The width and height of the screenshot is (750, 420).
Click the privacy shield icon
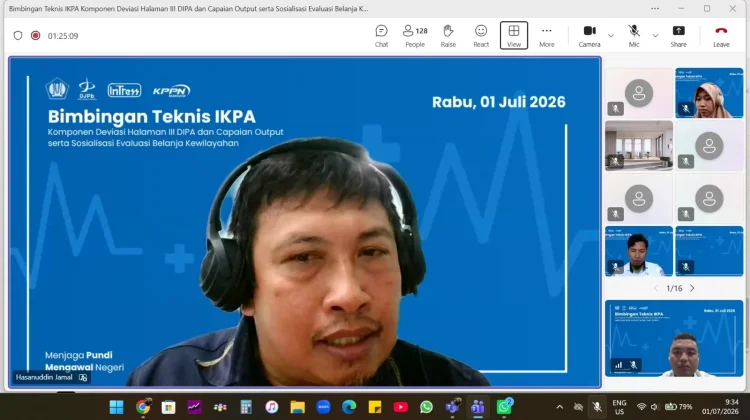click(x=18, y=36)
